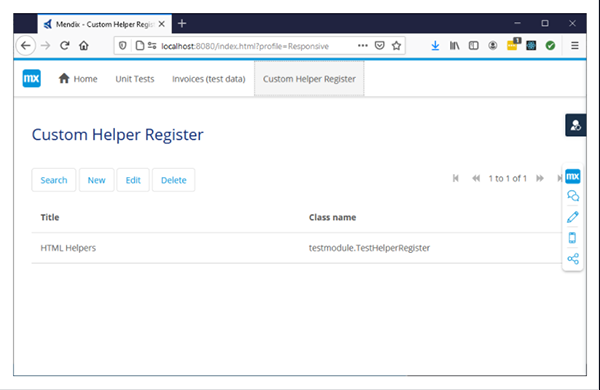Go to previous page of grid

pos(476,178)
